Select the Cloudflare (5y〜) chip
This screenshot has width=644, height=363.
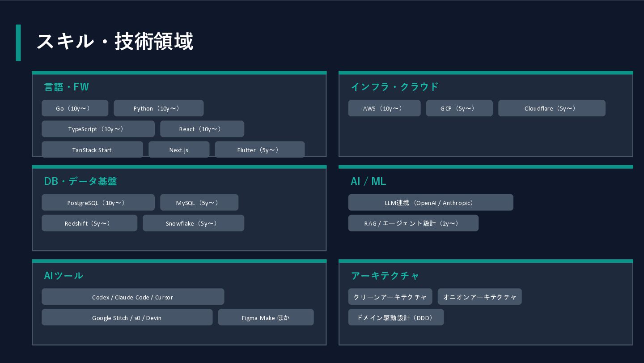[551, 108]
